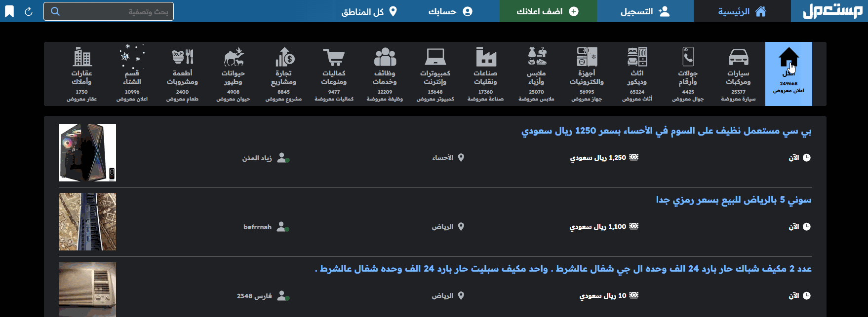Open سوني 5 بالرياض listing title
The width and height of the screenshot is (868, 317).
[x=734, y=200]
